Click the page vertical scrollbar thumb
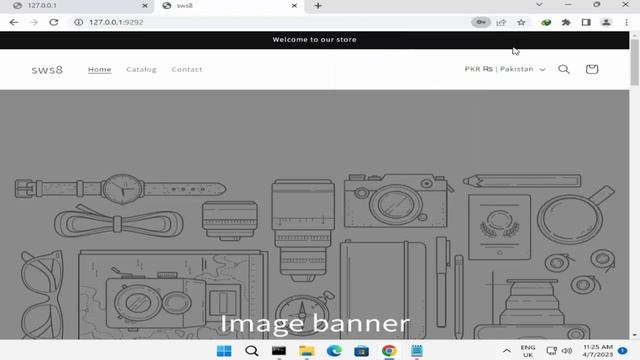 click(634, 61)
